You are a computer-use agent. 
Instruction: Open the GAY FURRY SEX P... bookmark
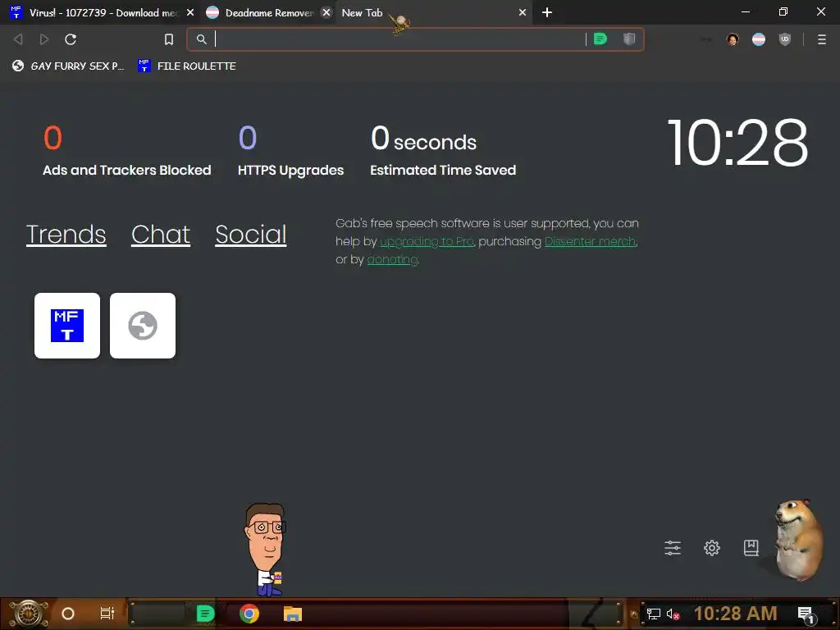[68, 66]
